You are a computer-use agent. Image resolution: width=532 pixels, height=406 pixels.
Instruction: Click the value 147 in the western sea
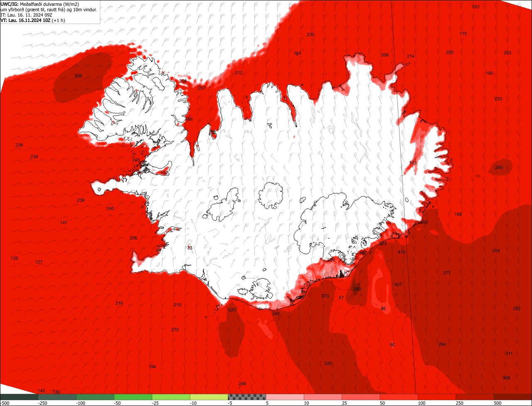[x=64, y=223]
